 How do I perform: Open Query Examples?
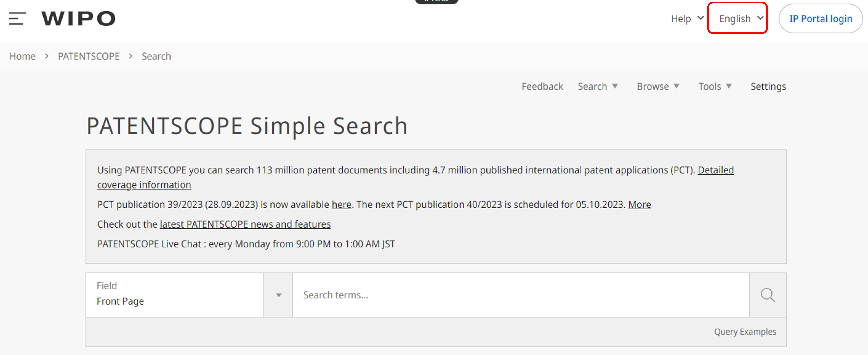(745, 332)
